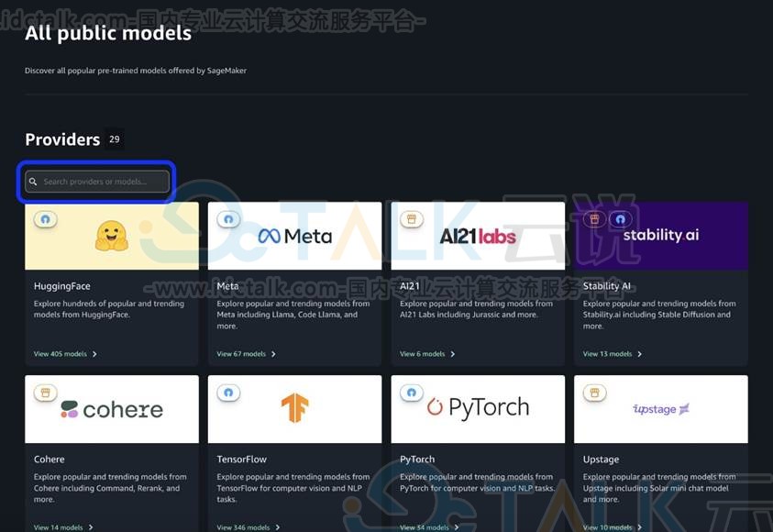Click Upstage description mentioning Solar mini chat
Viewport: 773px width, 532px height.
click(x=659, y=488)
